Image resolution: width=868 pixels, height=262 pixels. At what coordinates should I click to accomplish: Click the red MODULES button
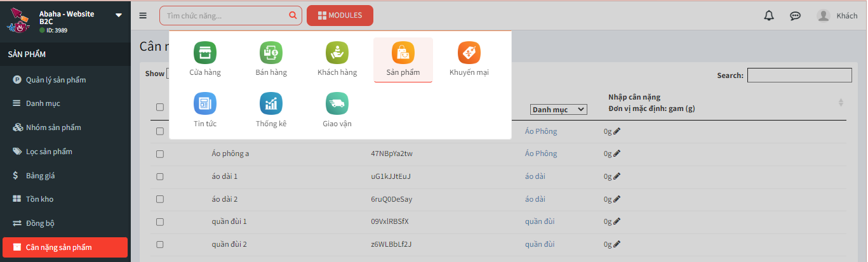pyautogui.click(x=340, y=16)
